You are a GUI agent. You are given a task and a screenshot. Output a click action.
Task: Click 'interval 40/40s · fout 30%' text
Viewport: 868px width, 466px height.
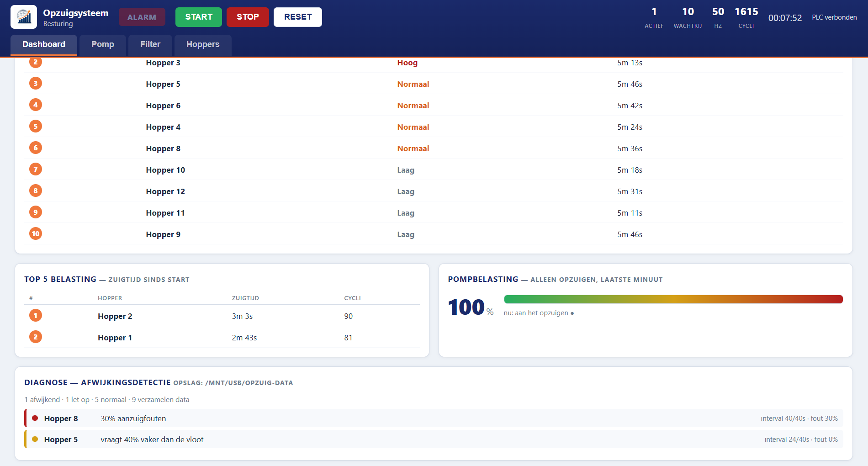tap(799, 418)
